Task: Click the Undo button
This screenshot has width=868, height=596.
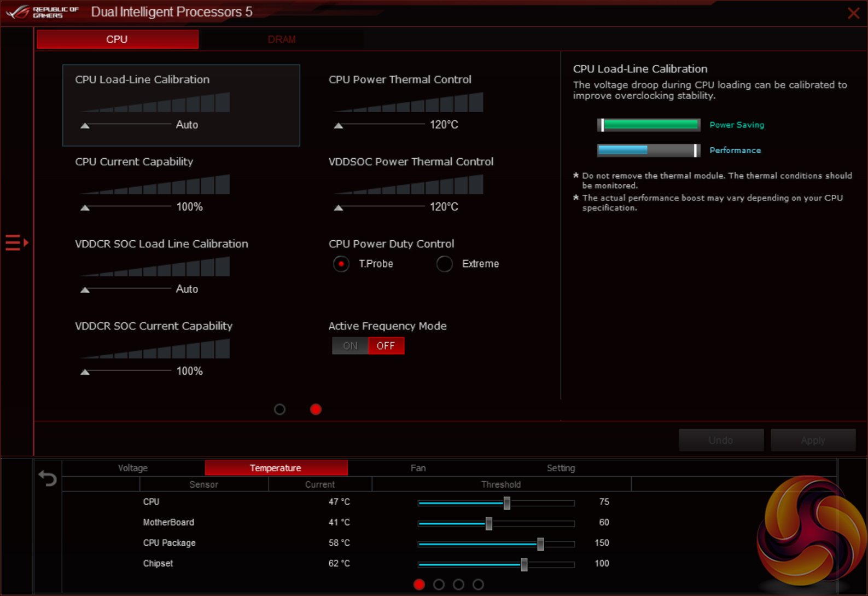Action: tap(721, 441)
